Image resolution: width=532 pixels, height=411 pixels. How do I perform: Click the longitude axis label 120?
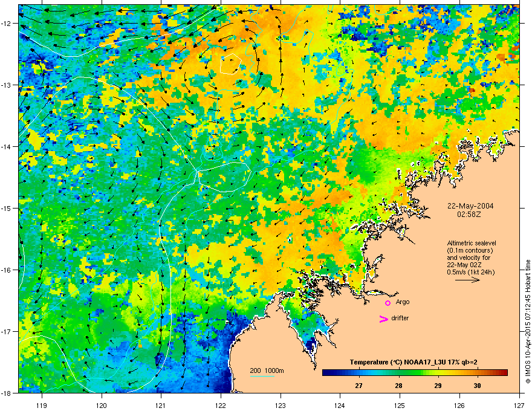(102, 405)
